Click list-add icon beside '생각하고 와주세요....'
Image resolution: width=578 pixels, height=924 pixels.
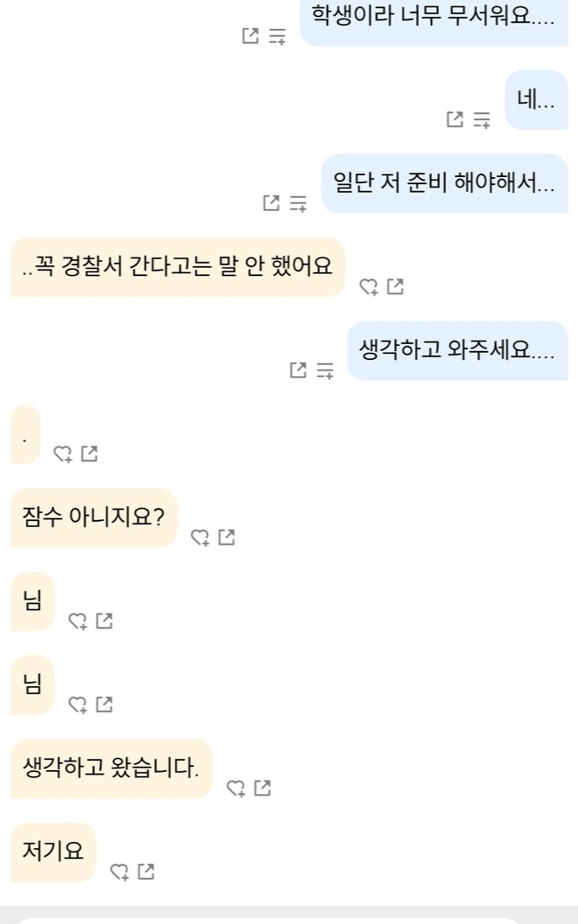[325, 370]
